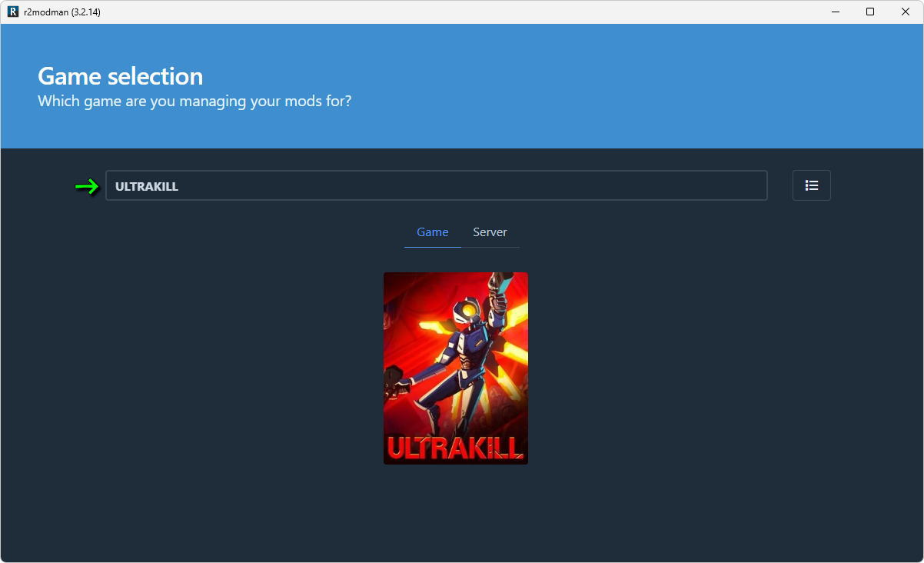Click the "Game selection" heading

(x=121, y=76)
